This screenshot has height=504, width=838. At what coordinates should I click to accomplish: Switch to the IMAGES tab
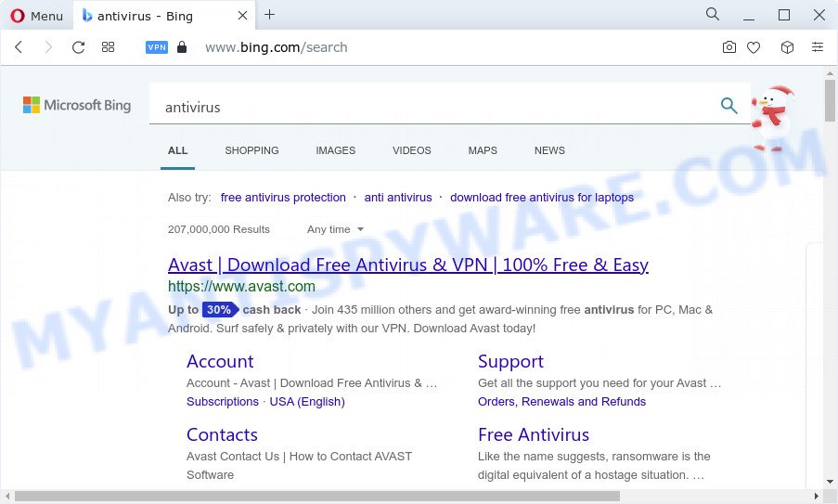tap(336, 150)
